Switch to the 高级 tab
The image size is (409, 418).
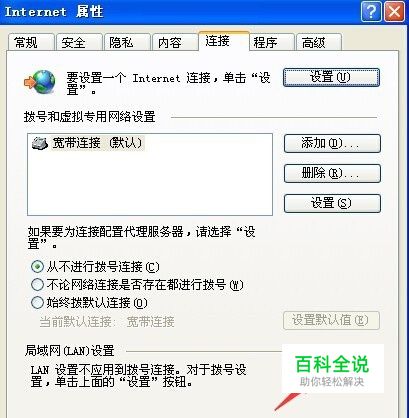tap(319, 43)
